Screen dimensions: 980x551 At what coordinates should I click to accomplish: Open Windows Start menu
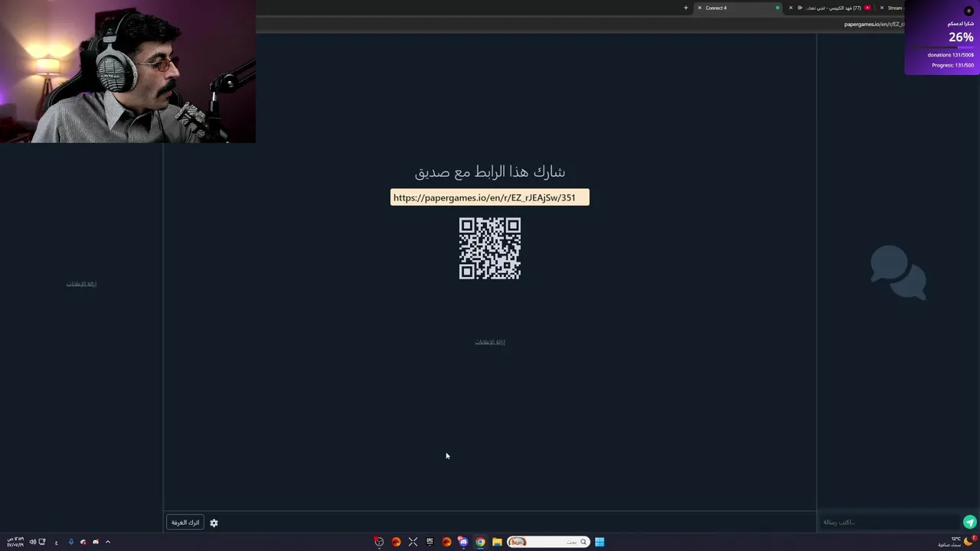(x=599, y=542)
